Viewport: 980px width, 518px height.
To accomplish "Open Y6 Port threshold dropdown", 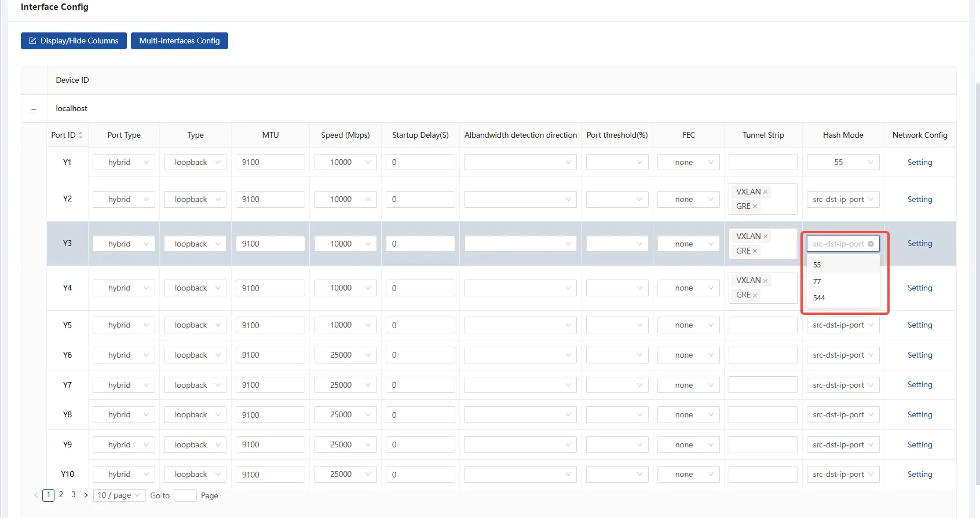I will [617, 355].
